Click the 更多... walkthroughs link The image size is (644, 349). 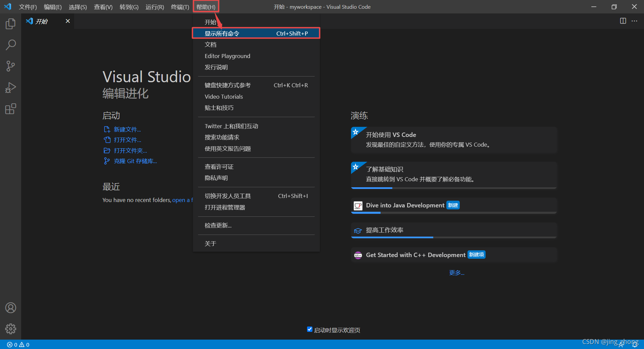tap(457, 273)
